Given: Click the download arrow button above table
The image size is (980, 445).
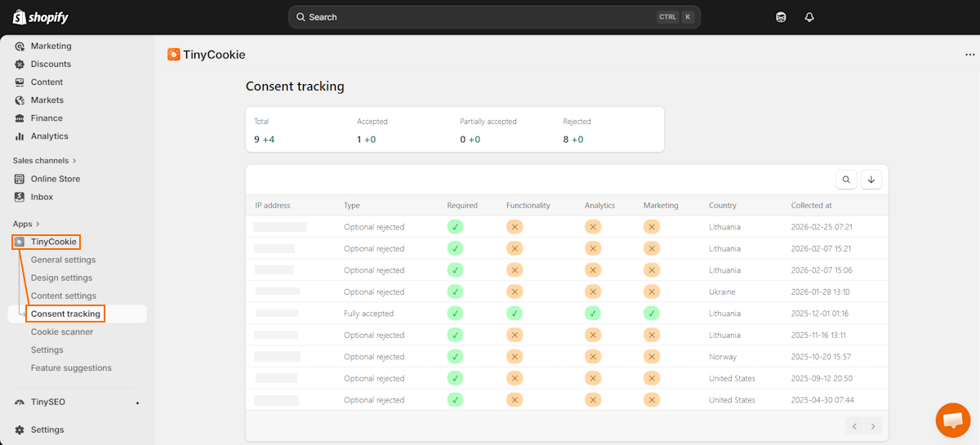Looking at the screenshot, I should pyautogui.click(x=871, y=180).
